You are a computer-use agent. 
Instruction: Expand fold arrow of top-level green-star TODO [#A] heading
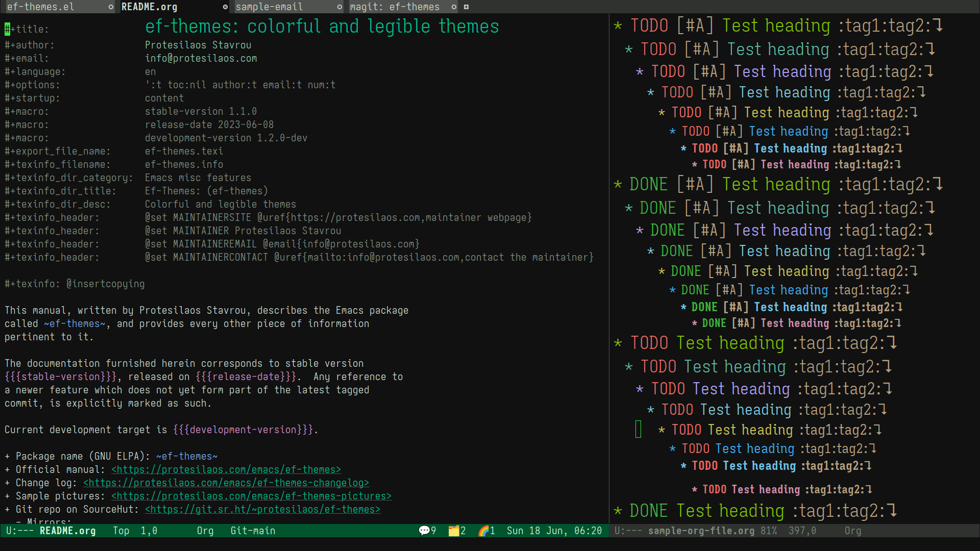coord(938,25)
